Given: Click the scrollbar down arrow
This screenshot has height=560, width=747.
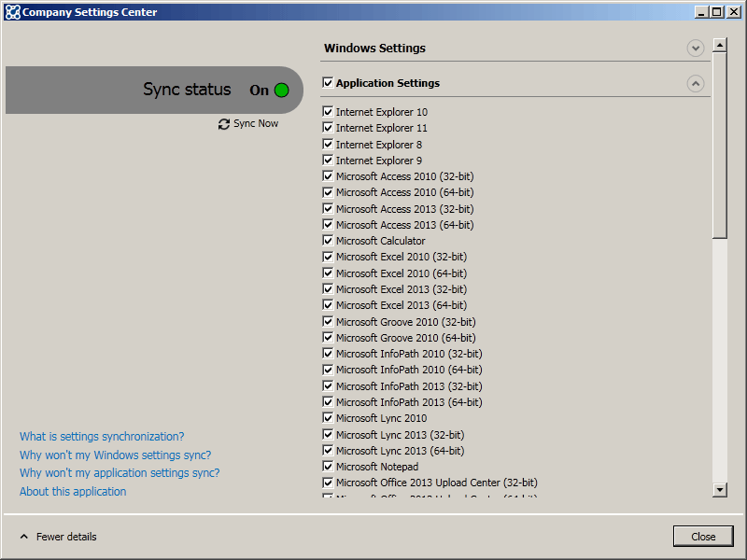Looking at the screenshot, I should [720, 489].
